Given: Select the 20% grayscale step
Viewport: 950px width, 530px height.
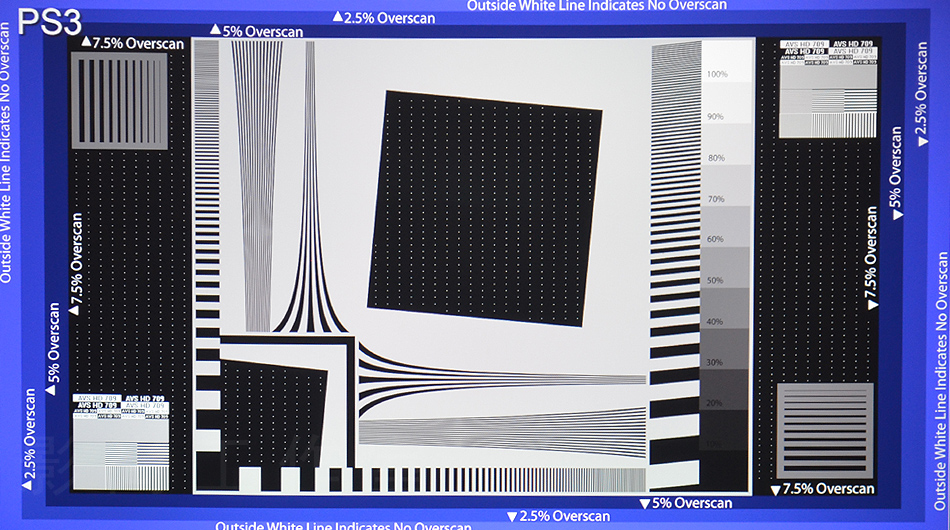Looking at the screenshot, I should pyautogui.click(x=723, y=390).
